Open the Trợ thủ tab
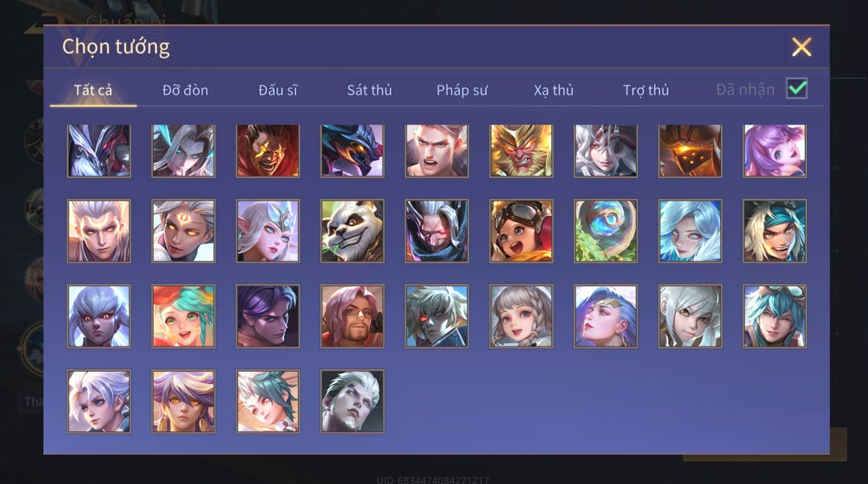 646,90
